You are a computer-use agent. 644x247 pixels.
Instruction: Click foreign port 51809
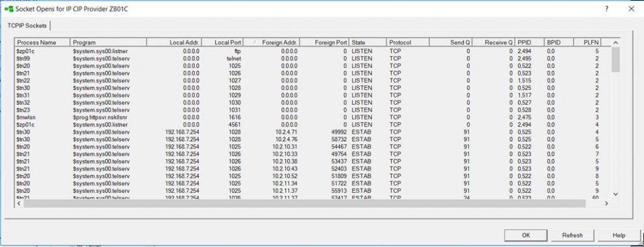[x=339, y=176]
